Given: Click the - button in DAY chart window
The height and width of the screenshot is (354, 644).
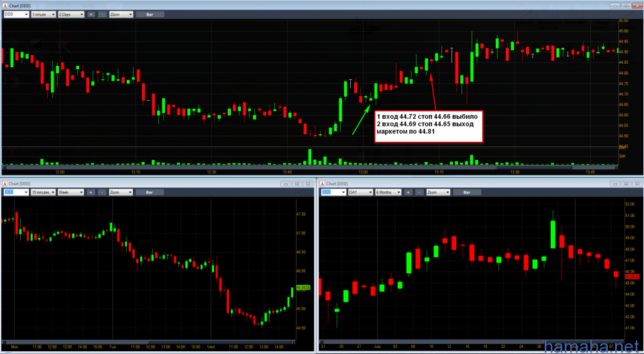Looking at the screenshot, I should coord(419,192).
